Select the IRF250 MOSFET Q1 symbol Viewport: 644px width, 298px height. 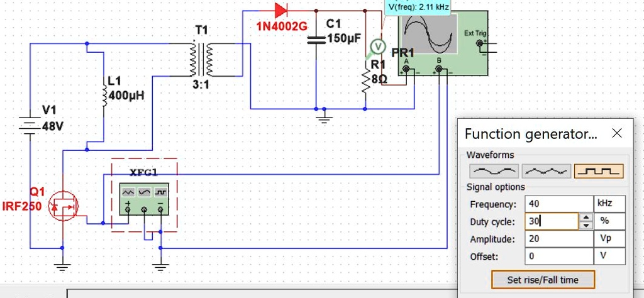pos(64,206)
